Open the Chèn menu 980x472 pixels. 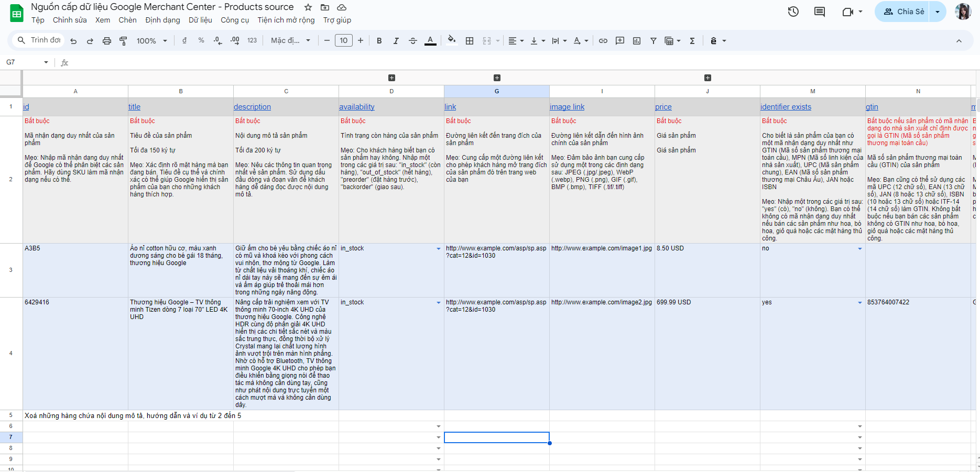pos(127,20)
